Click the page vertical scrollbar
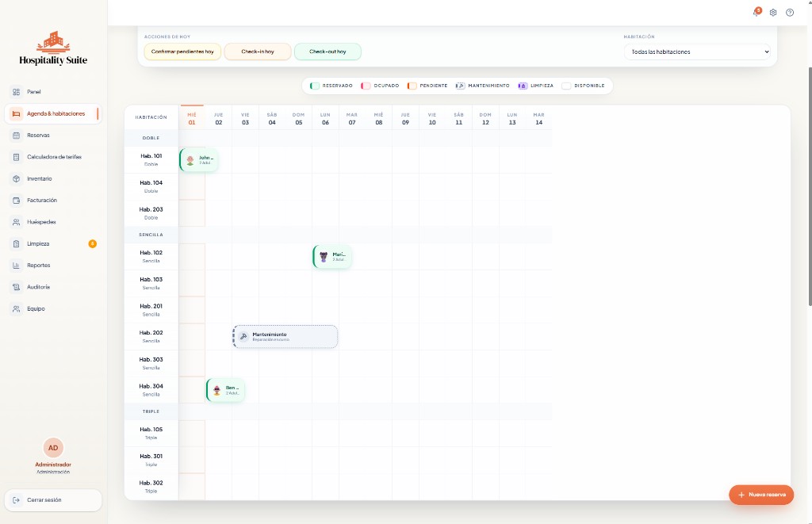812x524 pixels. tap(810, 186)
